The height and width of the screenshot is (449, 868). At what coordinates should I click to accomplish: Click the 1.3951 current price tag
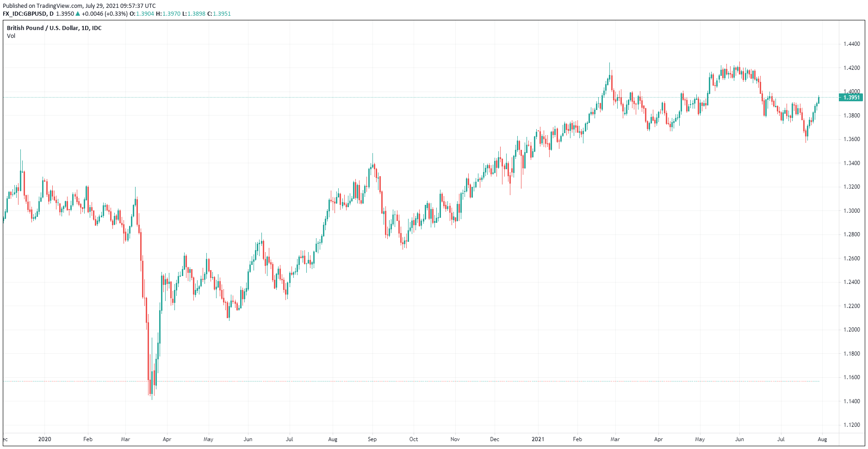(x=850, y=98)
